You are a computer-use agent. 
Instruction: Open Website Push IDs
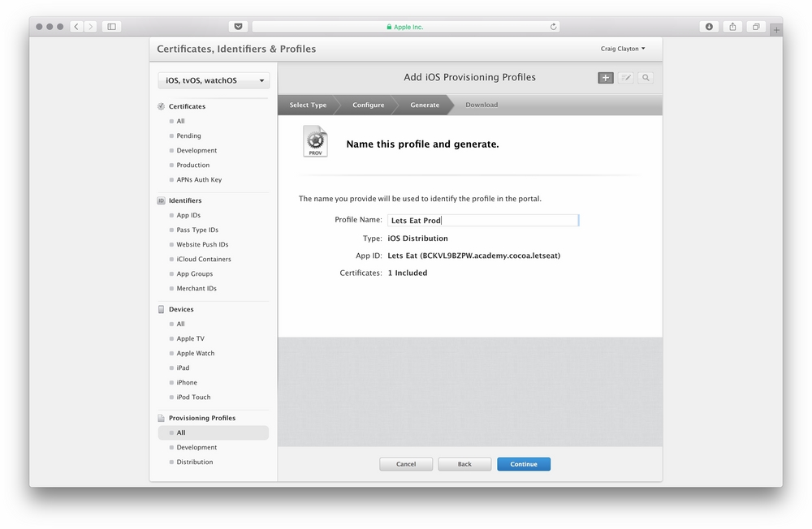202,244
